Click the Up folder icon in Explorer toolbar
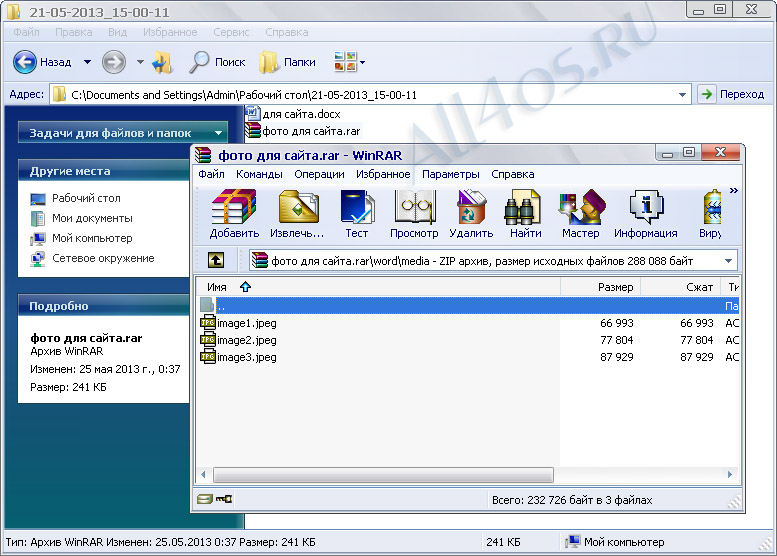The image size is (777, 556). pos(162,62)
